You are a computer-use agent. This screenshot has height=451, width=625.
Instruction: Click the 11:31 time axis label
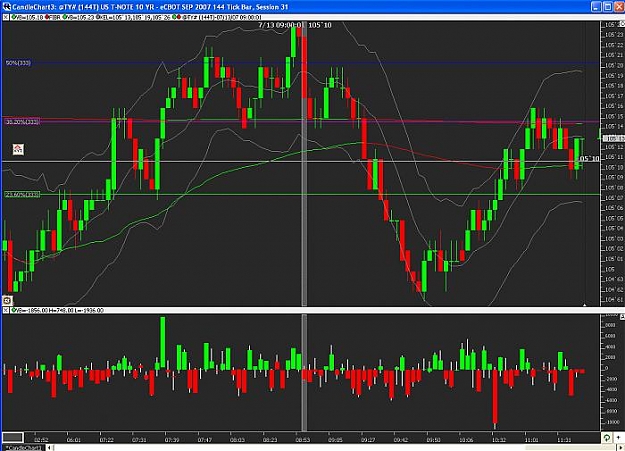[564, 440]
